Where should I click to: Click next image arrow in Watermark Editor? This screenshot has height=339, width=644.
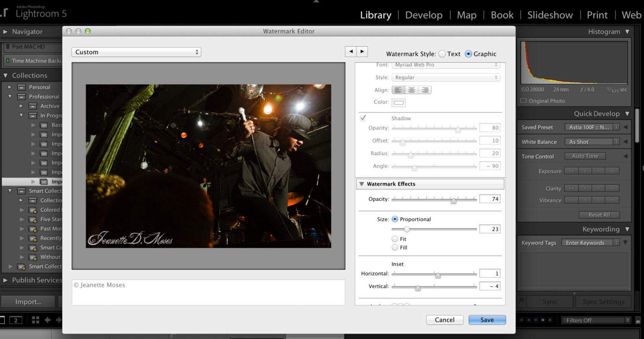tap(362, 51)
